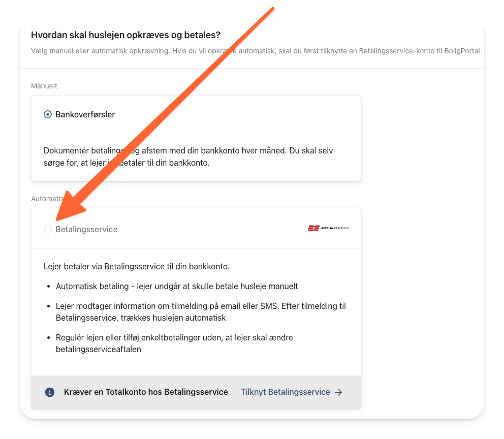Click the heading Hvordan skal huslejen opkræves og betales?
This screenshot has width=504, height=439.
pyautogui.click(x=125, y=35)
